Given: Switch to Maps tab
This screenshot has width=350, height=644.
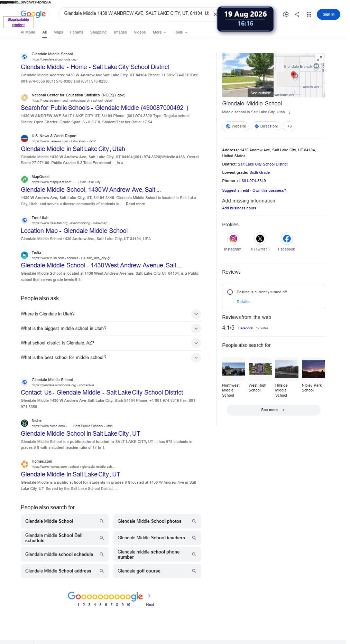Looking at the screenshot, I should [58, 32].
